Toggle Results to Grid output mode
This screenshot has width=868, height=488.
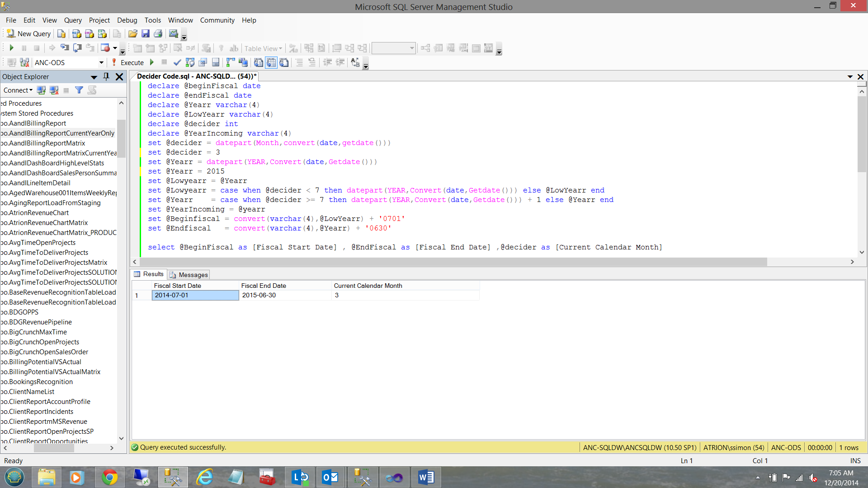coord(271,63)
